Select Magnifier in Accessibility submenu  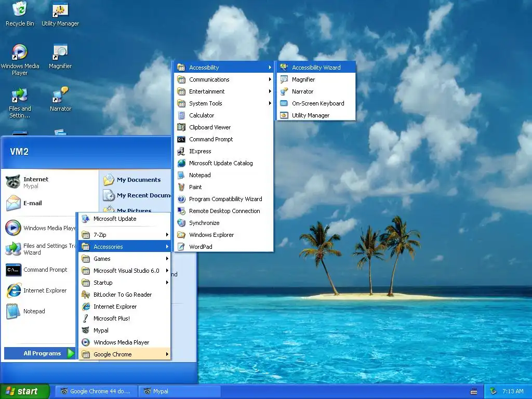(x=316, y=79)
